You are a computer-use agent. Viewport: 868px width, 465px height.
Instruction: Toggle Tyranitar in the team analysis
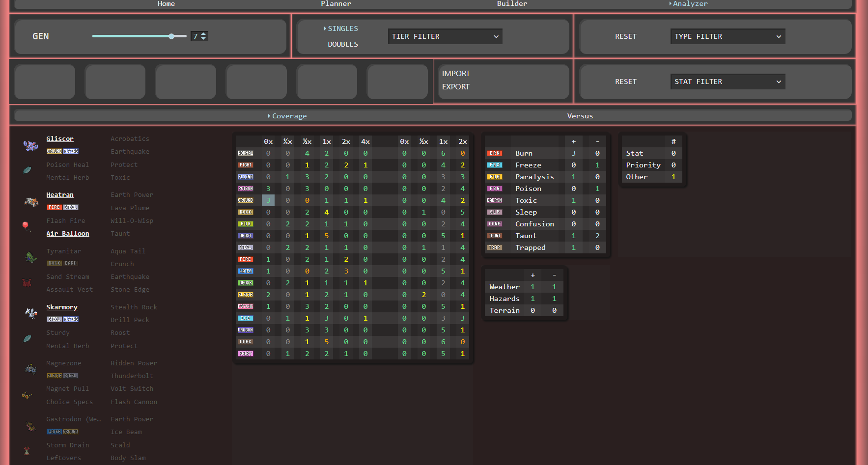point(64,251)
